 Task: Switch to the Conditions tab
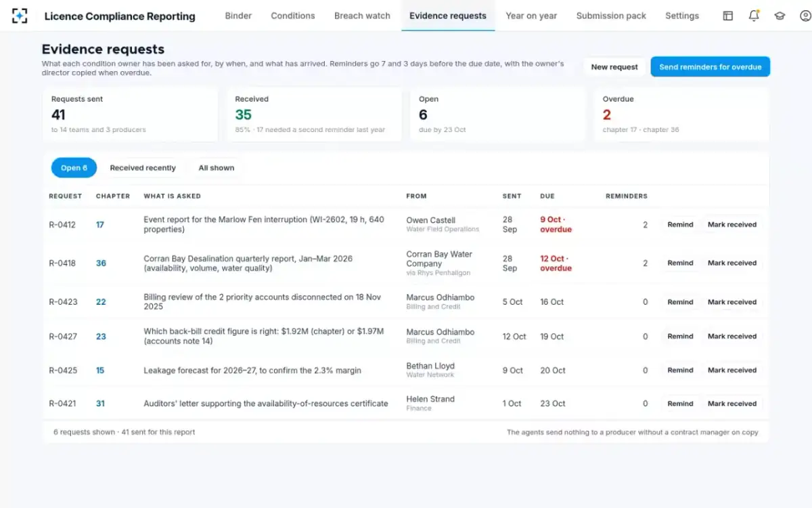[293, 16]
